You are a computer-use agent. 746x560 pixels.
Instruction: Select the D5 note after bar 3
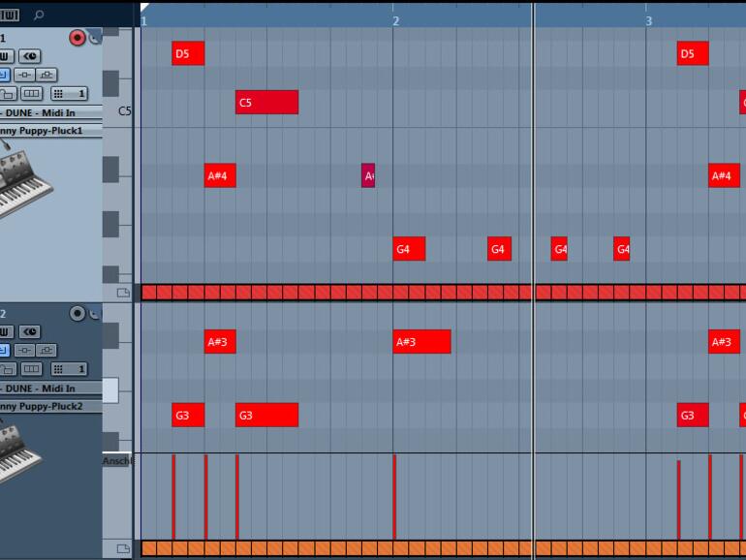pos(693,53)
